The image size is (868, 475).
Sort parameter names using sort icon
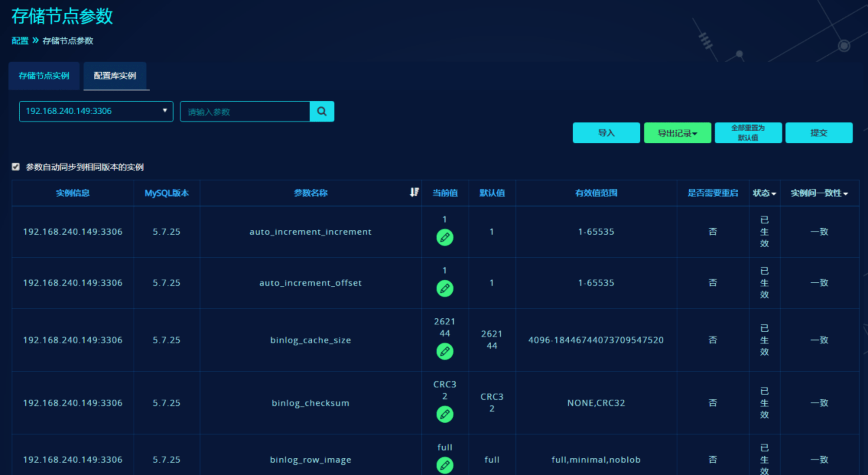[414, 192]
